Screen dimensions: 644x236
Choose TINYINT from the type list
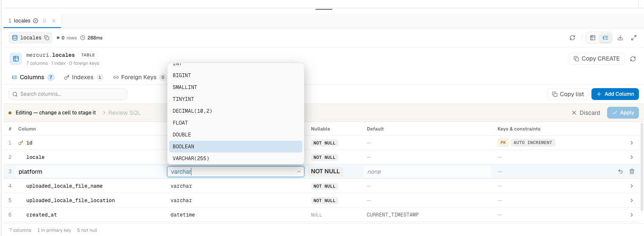tap(235, 99)
